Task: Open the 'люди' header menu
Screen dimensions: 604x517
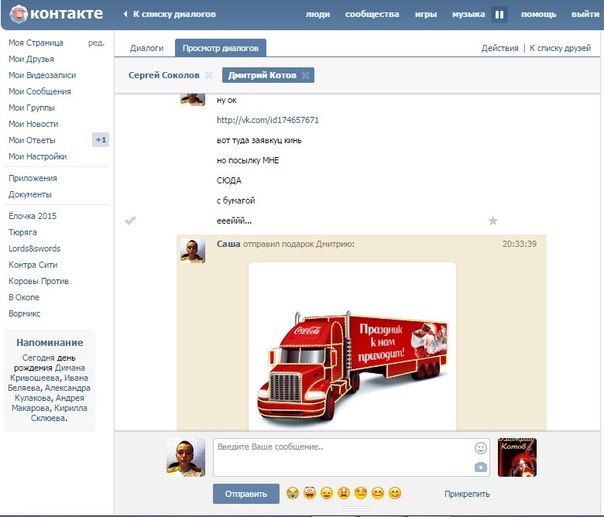Action: (x=318, y=14)
